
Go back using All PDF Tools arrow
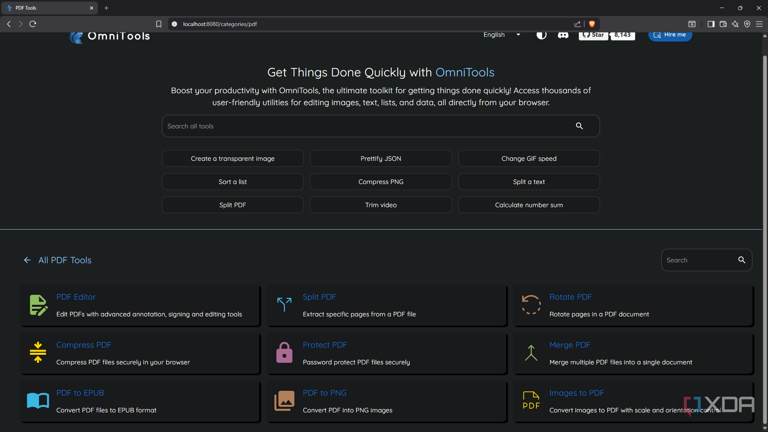27,260
